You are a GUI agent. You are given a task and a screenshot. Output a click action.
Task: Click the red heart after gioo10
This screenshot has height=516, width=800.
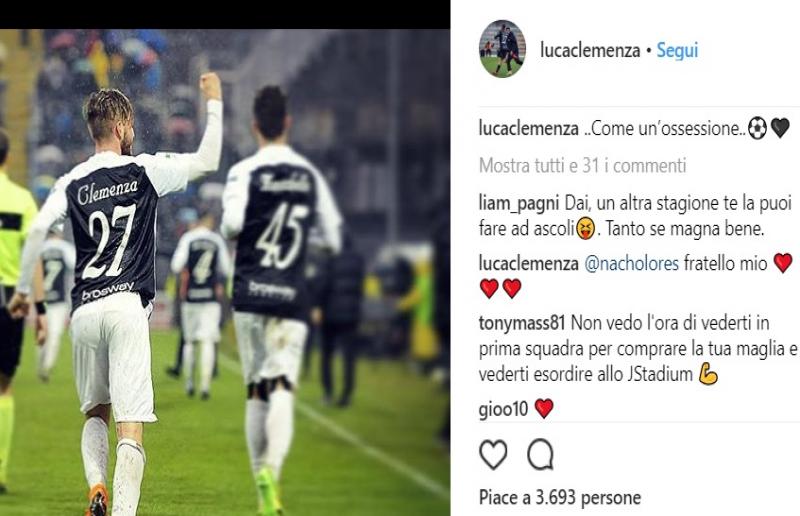pyautogui.click(x=544, y=409)
